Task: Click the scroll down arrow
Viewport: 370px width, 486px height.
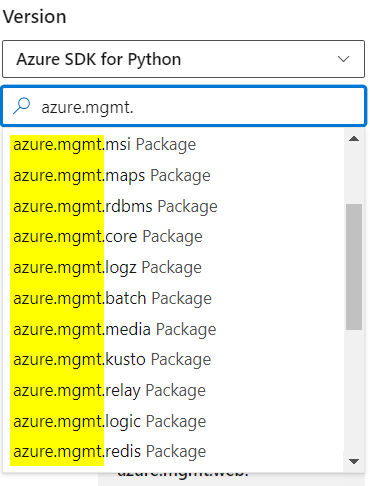Action: (354, 461)
